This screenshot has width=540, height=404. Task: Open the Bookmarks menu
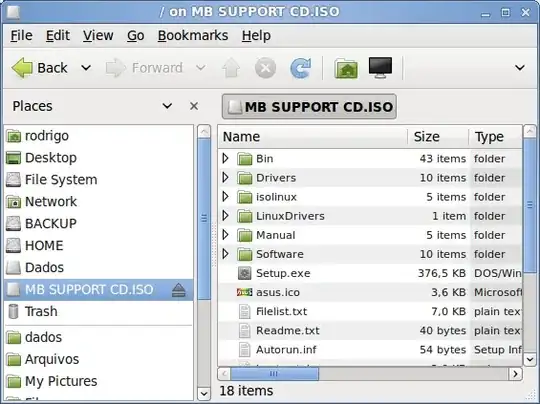coord(193,35)
